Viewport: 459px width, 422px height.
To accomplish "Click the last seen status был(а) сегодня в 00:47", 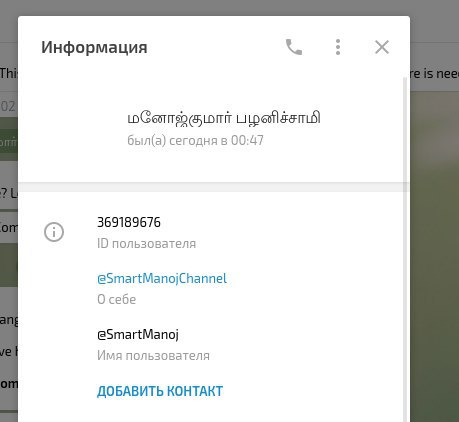I will [x=195, y=140].
